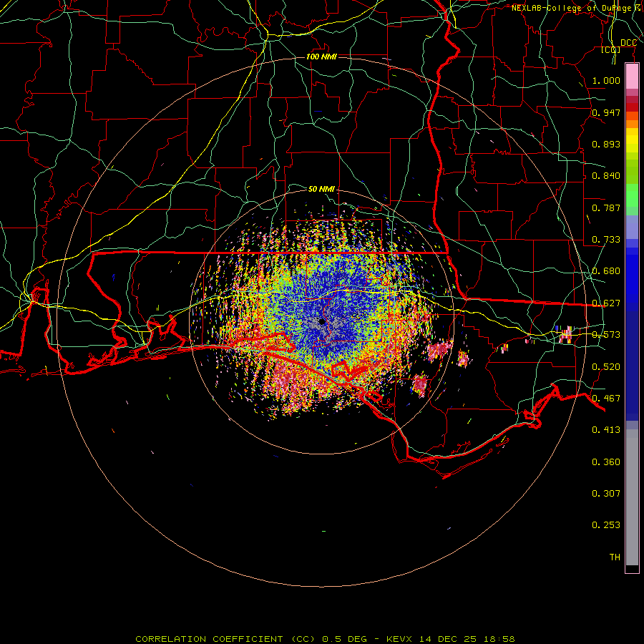Click the 0.467 value on the legend
The width and height of the screenshot is (644, 644).
point(606,399)
